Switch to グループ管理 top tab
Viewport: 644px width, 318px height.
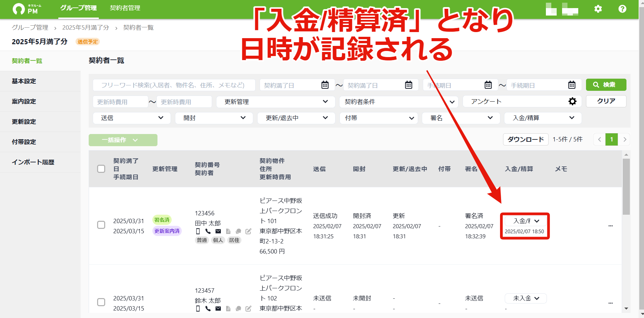click(79, 8)
